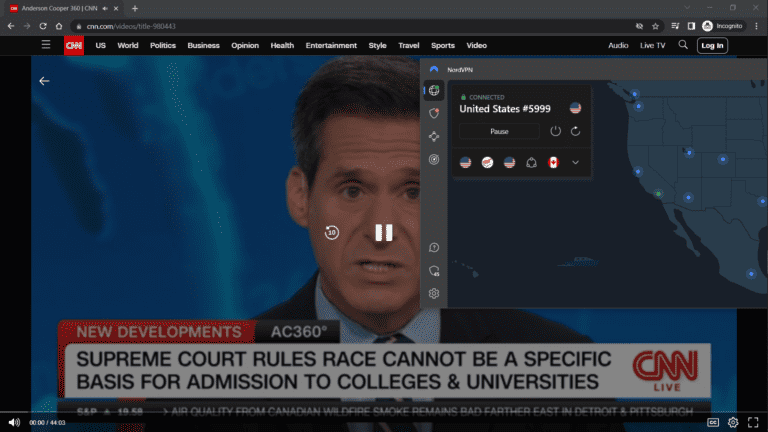This screenshot has width=768, height=432.
Task: Go to the CNN logo homepage
Action: click(x=74, y=46)
